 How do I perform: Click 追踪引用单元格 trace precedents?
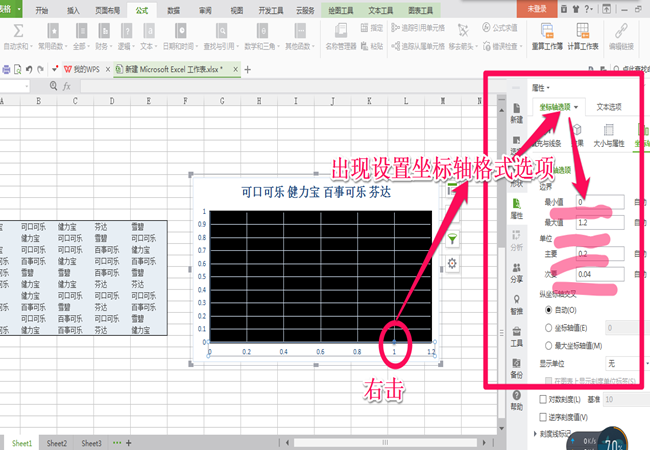point(418,28)
